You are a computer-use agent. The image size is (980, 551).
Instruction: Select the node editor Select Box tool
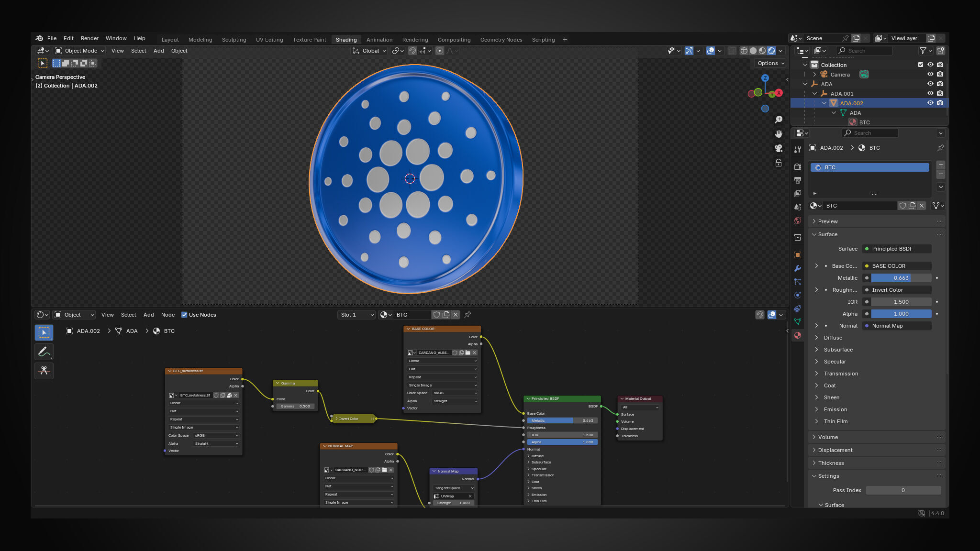44,332
